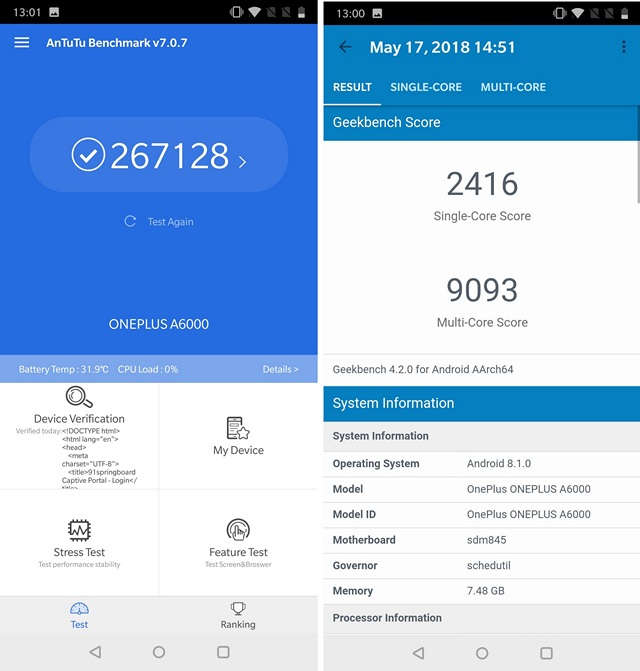Screen dimensions: 640x671
Task: Click the CPU Load 0% readout
Action: 148,369
